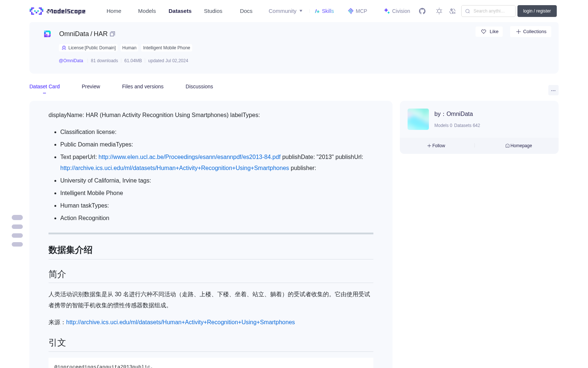Click the 'Datasets 642' count

467,125
